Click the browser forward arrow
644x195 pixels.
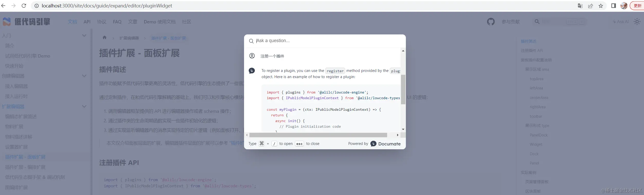14,6
